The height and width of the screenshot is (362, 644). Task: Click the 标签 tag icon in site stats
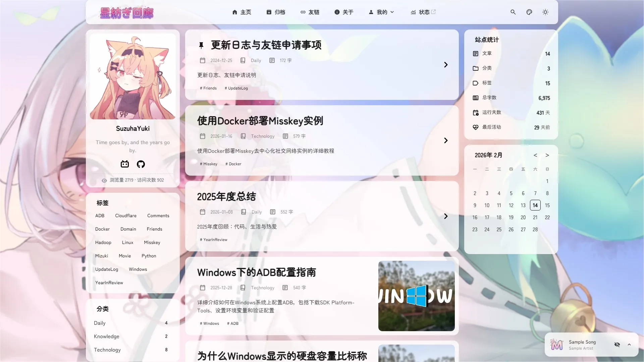476,83
